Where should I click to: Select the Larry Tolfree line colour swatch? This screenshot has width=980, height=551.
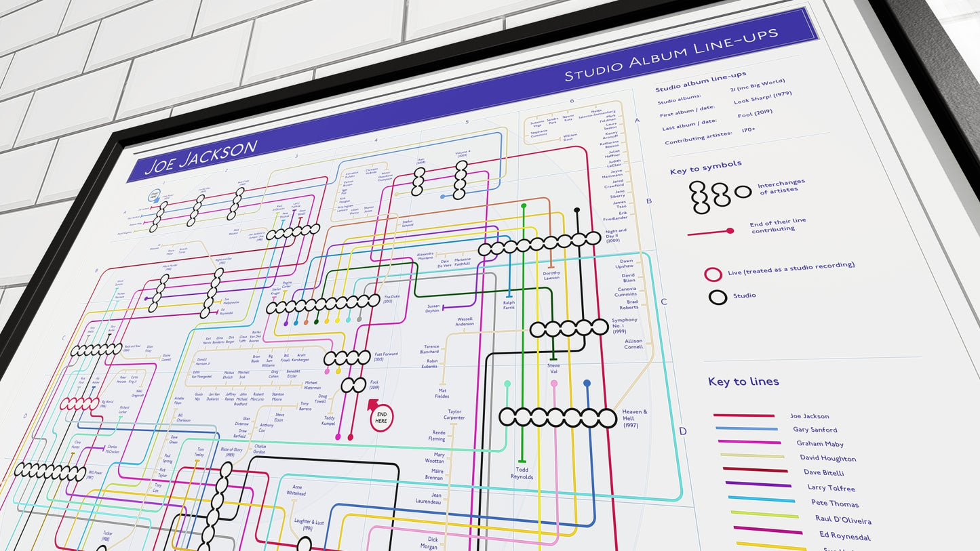(758, 485)
